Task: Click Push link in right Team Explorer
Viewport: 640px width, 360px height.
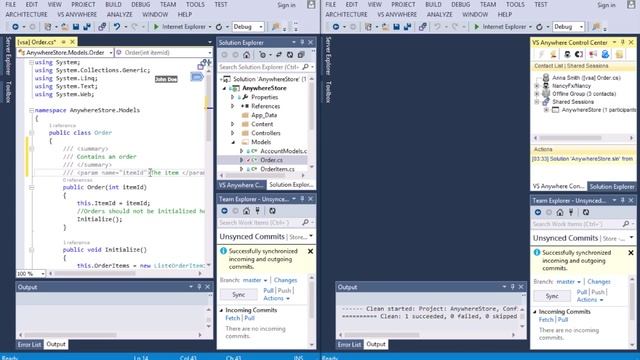Action: (598, 292)
